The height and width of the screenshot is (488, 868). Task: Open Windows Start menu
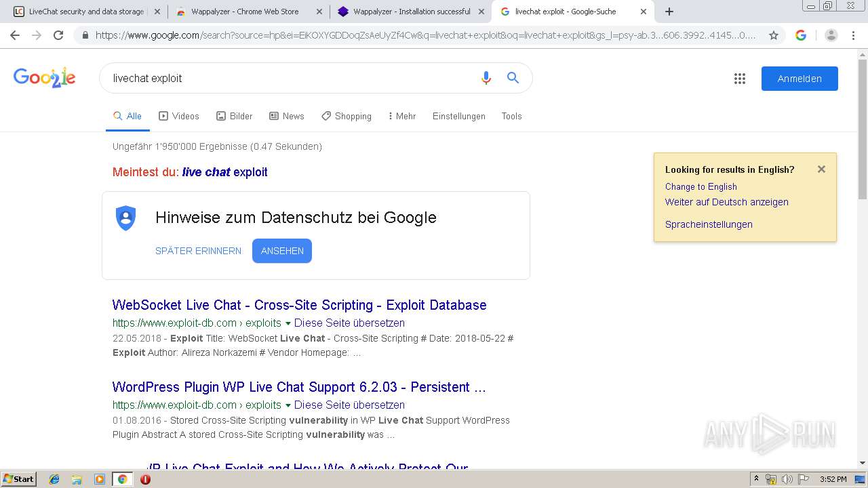19,479
